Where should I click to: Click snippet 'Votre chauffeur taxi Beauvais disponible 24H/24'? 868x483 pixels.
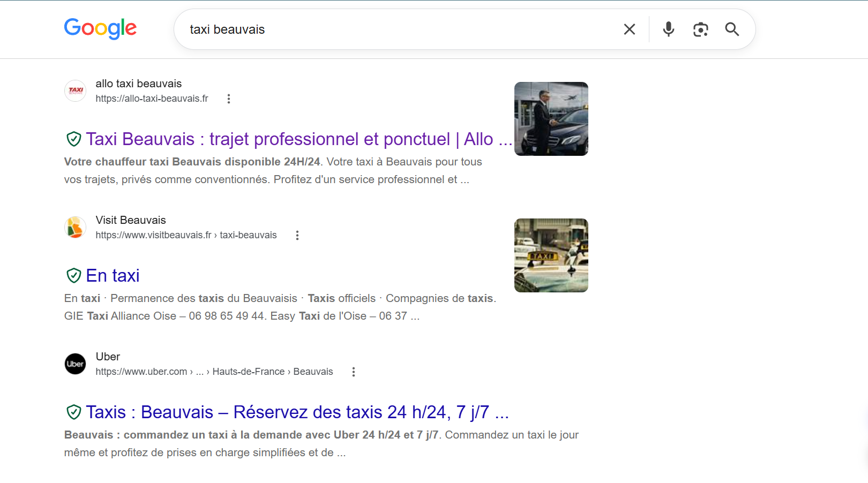(x=192, y=162)
